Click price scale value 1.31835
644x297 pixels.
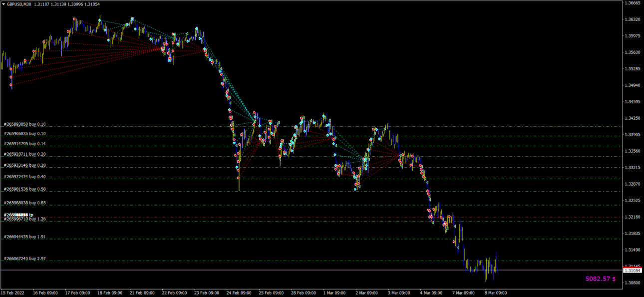(632, 234)
